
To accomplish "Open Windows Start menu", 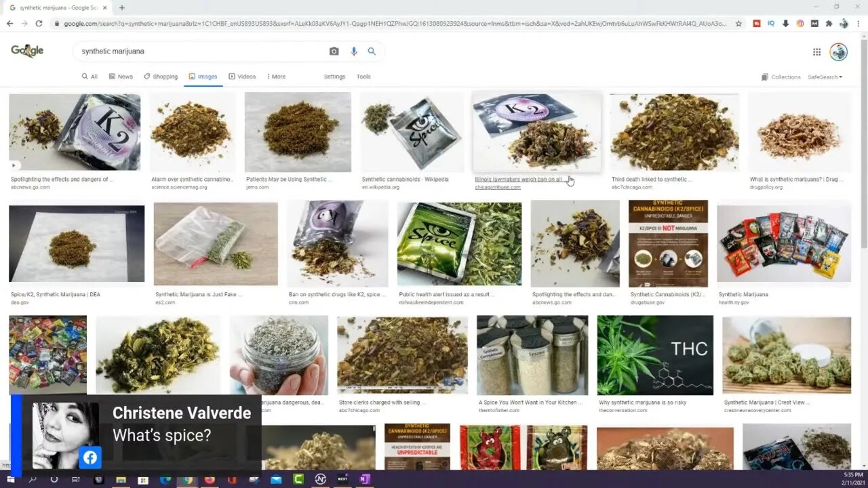I will (10, 480).
